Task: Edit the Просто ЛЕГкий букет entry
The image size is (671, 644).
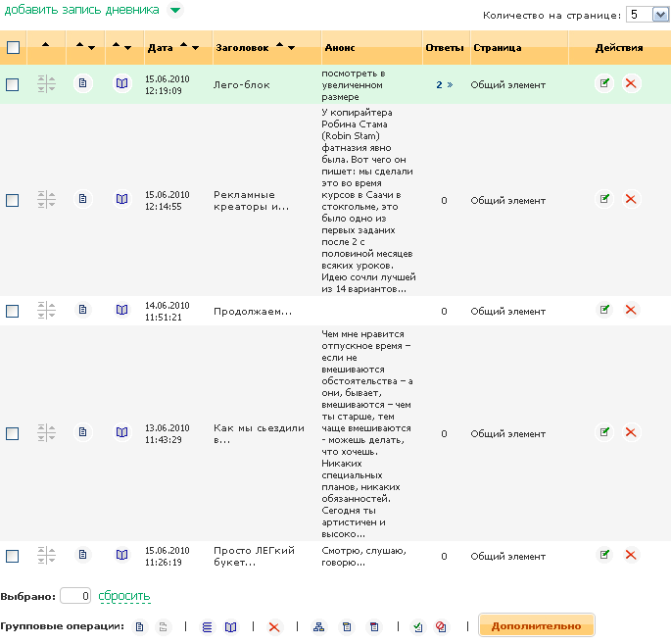Action: pos(604,556)
